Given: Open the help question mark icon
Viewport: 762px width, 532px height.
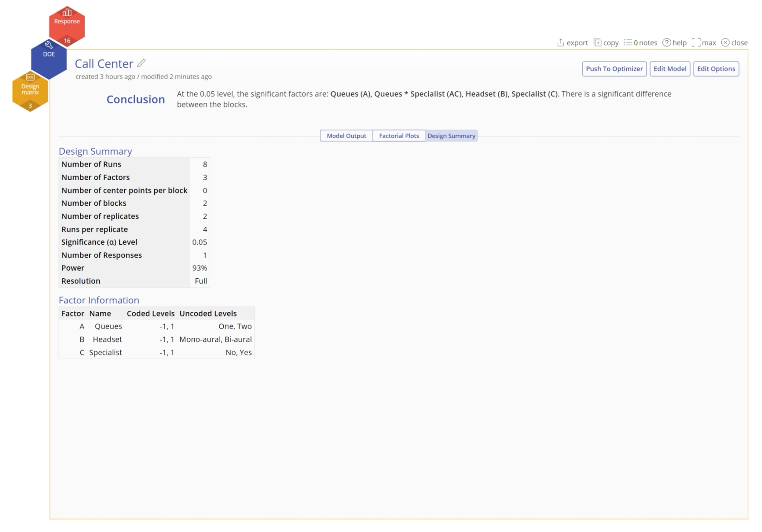Looking at the screenshot, I should click(667, 42).
